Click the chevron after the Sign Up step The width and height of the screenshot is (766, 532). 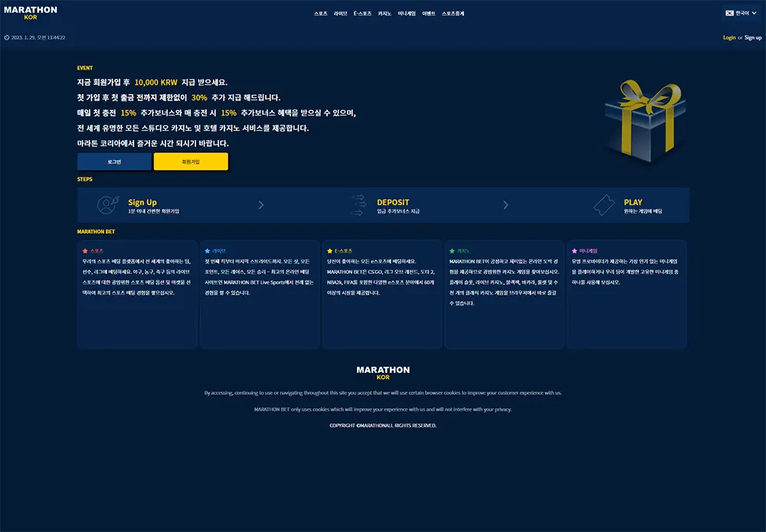pyautogui.click(x=261, y=205)
